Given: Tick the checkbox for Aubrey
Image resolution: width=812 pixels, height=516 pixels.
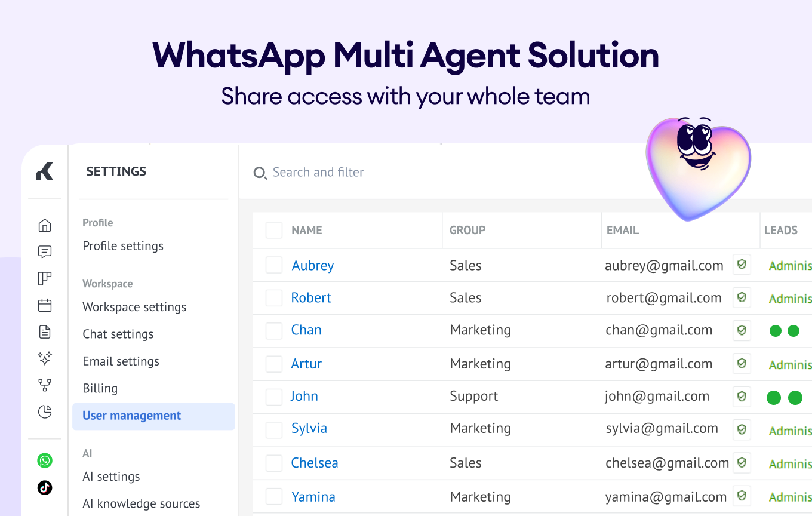Looking at the screenshot, I should 274,265.
